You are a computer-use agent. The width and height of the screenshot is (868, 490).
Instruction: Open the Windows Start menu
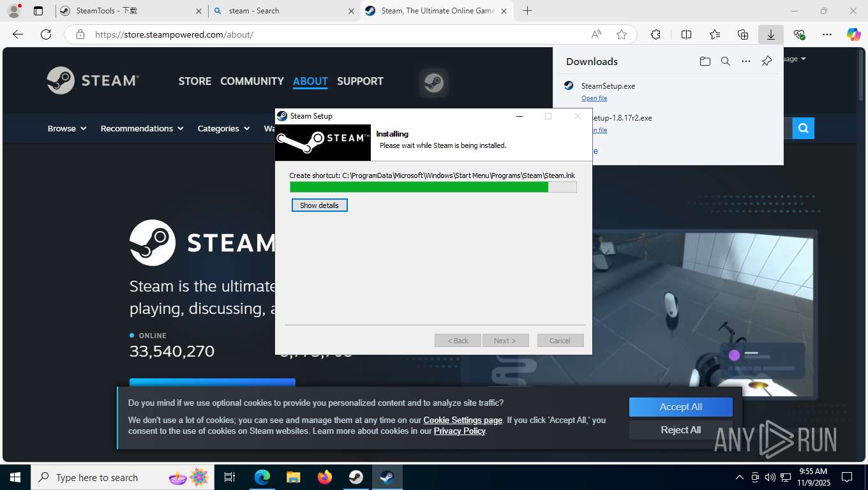tap(15, 477)
